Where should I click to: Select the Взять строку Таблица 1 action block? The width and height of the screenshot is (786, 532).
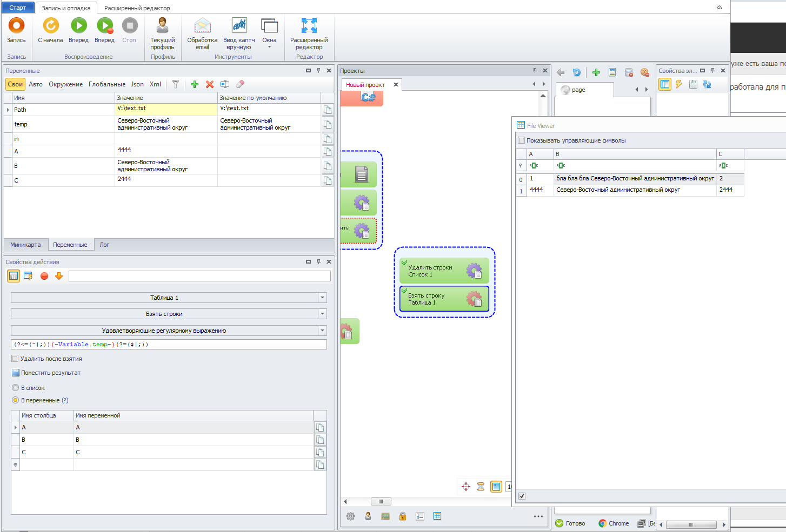tap(444, 299)
